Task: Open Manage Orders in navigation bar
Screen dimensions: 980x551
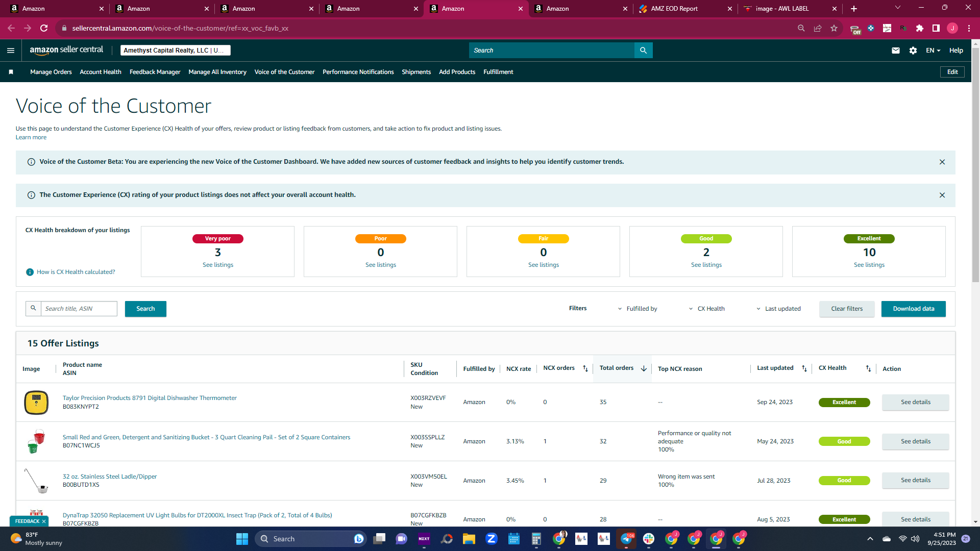Action: pyautogui.click(x=51, y=72)
